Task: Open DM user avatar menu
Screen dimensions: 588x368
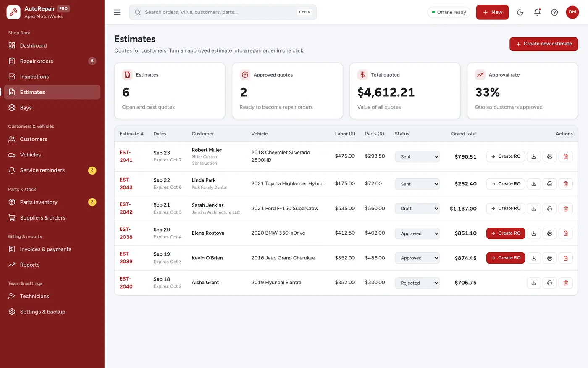Action: [572, 12]
